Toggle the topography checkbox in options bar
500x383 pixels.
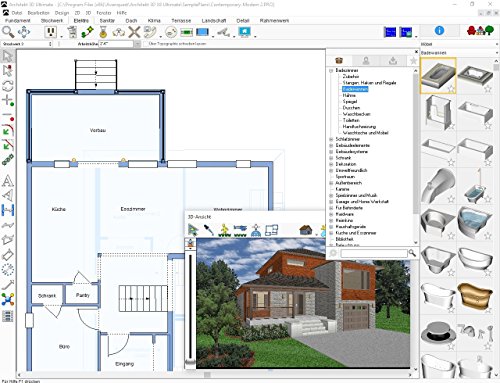tap(146, 44)
